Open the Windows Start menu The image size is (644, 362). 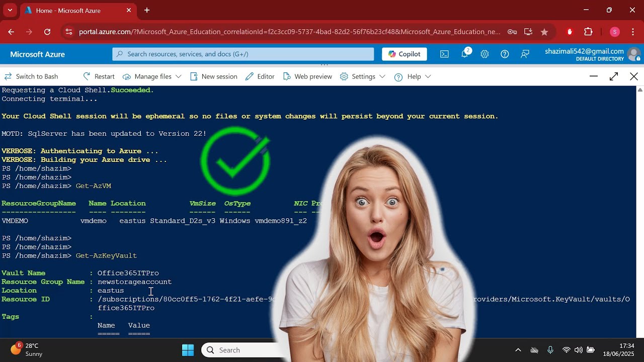click(188, 350)
